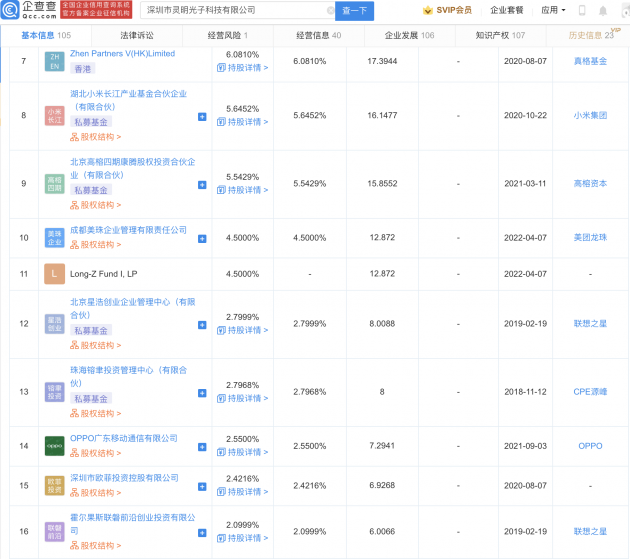630x559 pixels.
Task: Switch to the 基本信息 tab
Action: (x=46, y=35)
